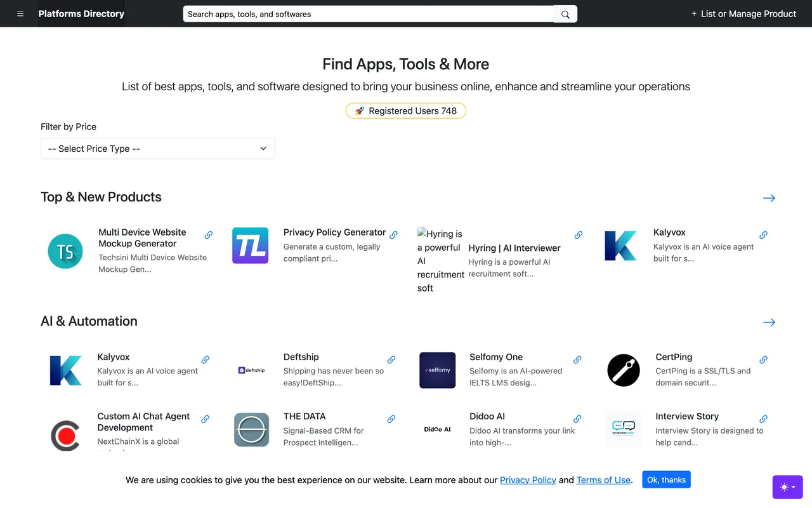Viewport: 812px width, 508px height.
Task: Click THE DATA gray circle logo
Action: click(x=252, y=430)
